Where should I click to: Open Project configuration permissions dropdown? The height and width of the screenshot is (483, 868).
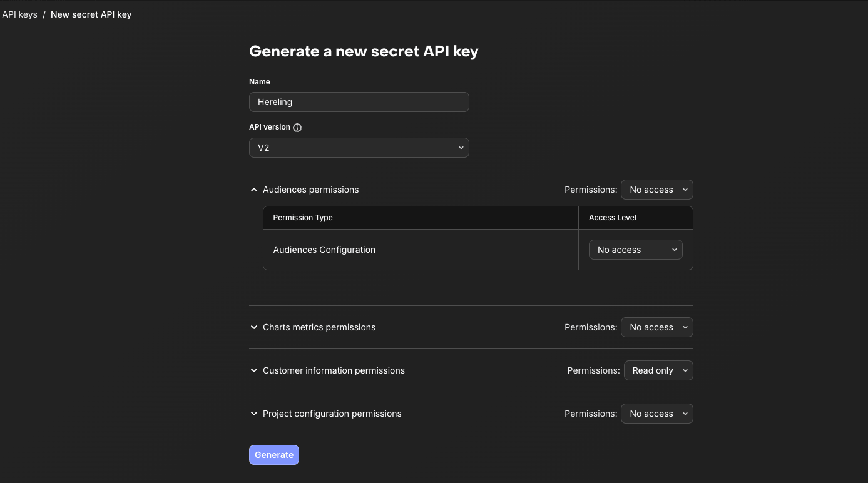[657, 414]
